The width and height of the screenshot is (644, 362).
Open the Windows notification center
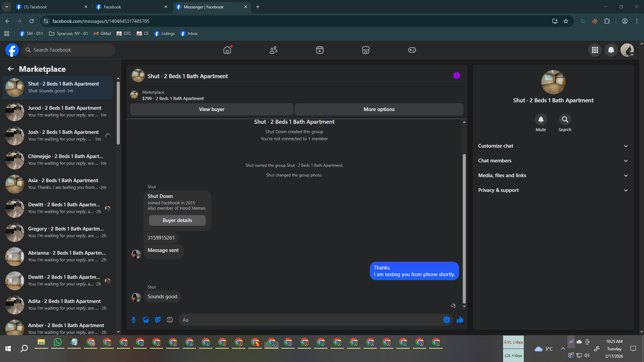click(x=633, y=349)
